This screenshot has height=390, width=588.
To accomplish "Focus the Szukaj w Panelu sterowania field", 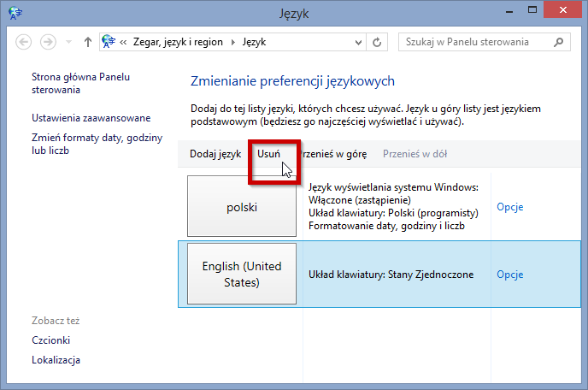I will coord(484,42).
